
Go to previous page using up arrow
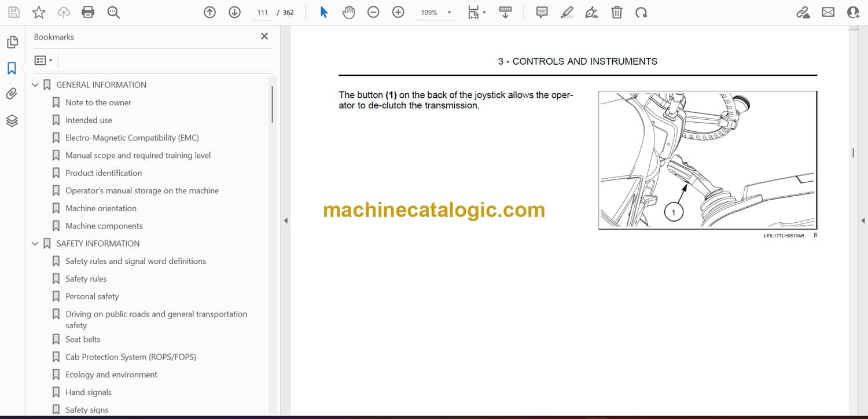click(x=210, y=12)
